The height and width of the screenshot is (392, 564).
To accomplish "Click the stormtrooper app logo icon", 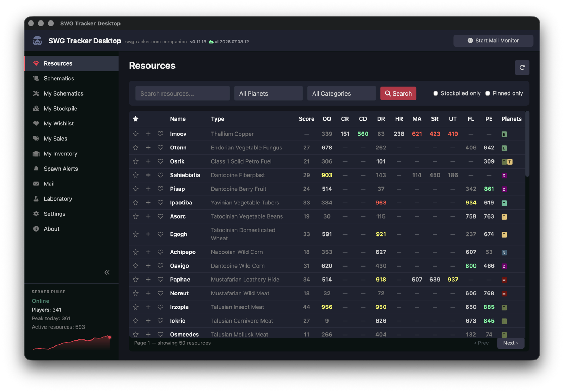I will [37, 41].
